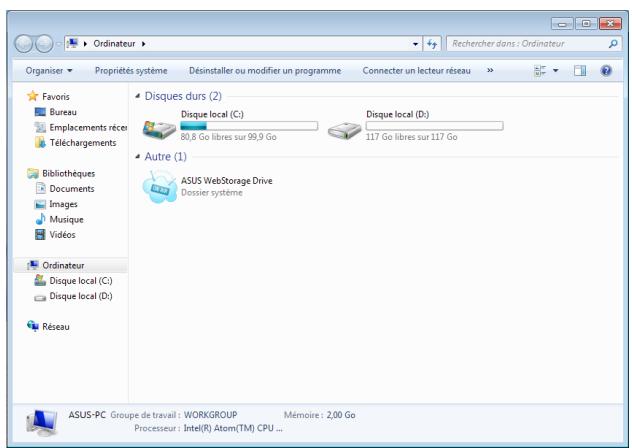Open Documents library label
Screen dimensions: 632x448
(72, 189)
